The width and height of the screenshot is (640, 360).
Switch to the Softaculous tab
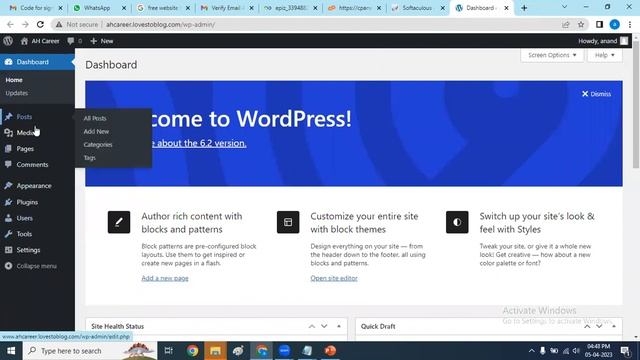417,8
